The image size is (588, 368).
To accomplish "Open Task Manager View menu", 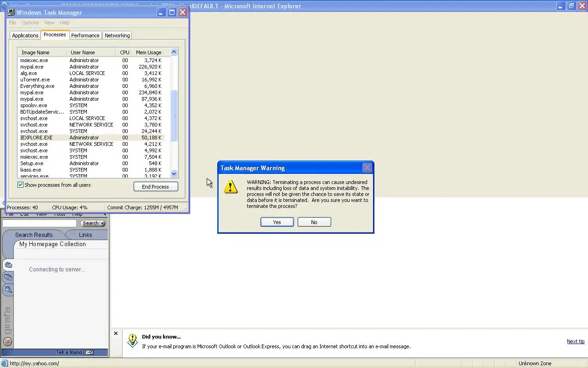I will (x=49, y=23).
